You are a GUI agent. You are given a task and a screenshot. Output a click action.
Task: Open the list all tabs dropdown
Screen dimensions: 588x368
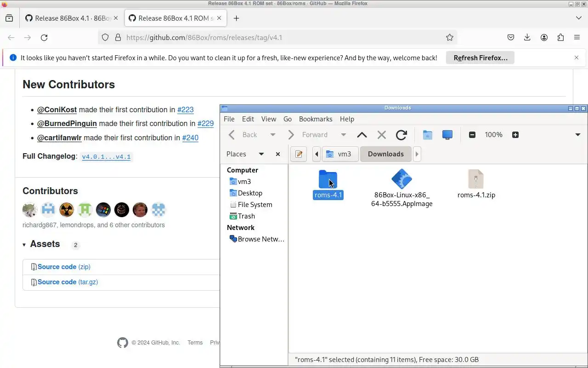[x=578, y=18]
